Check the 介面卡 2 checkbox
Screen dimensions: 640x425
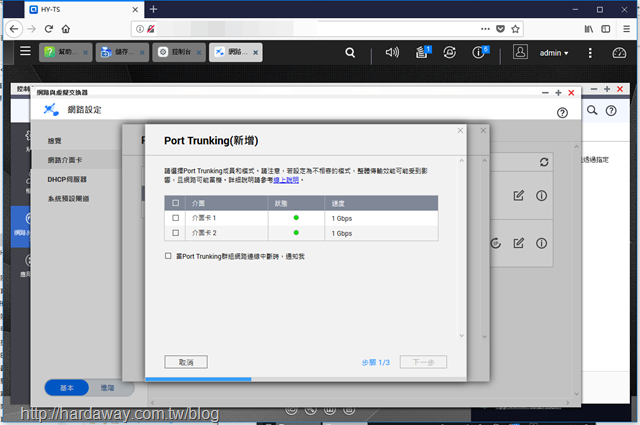coord(176,233)
